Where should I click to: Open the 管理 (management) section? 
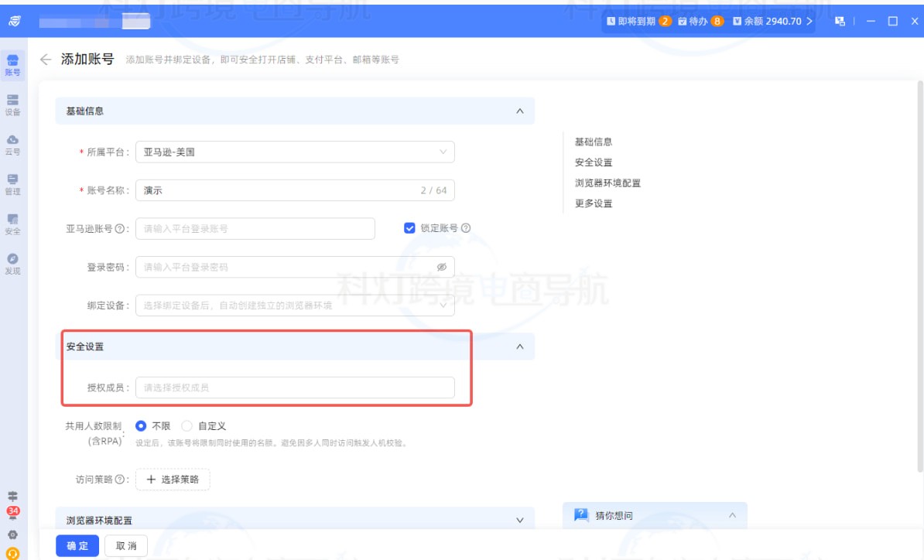[x=12, y=184]
